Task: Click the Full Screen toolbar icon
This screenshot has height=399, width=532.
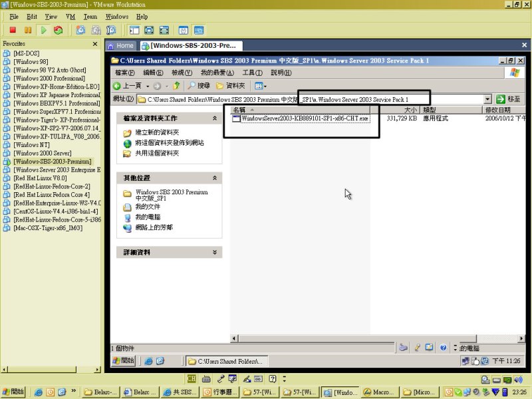Action: (x=149, y=30)
